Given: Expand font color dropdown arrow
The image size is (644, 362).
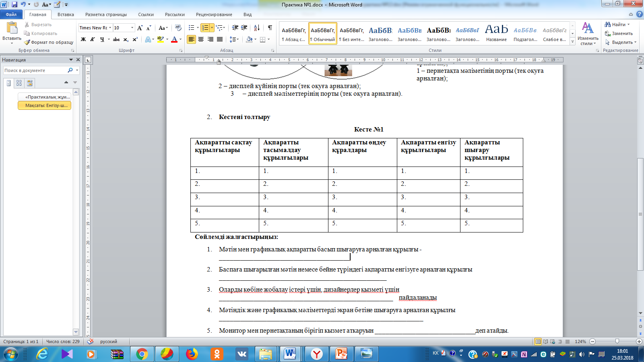Looking at the screenshot, I should pos(181,39).
